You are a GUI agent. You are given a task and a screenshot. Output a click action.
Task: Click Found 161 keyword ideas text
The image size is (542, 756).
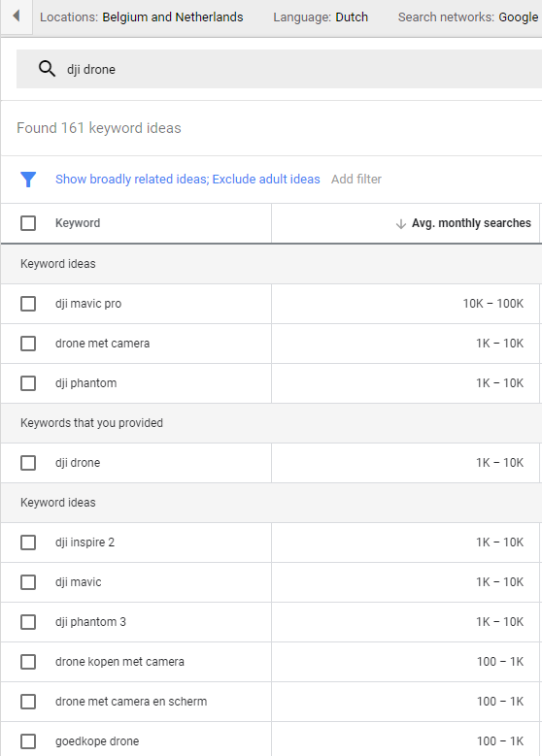99,128
